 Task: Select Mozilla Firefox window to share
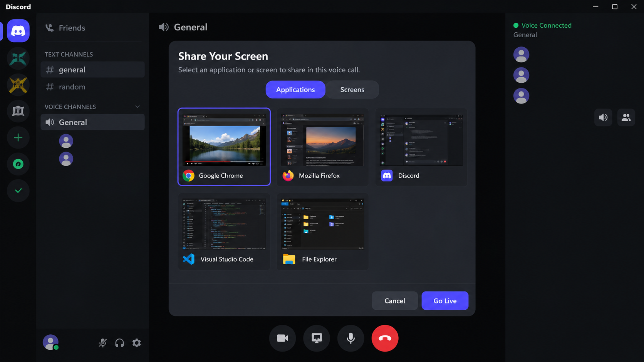click(x=323, y=147)
